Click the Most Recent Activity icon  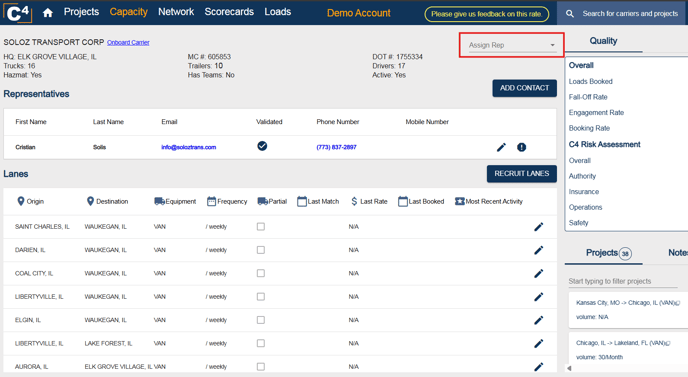coord(459,201)
